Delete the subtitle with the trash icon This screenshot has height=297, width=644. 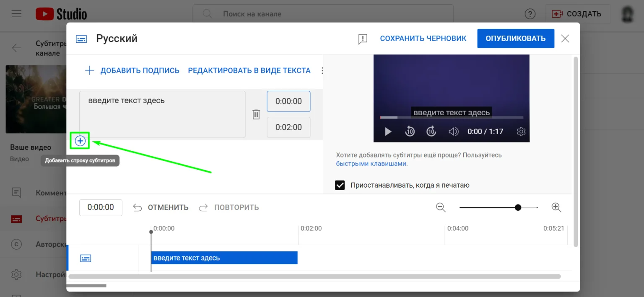coord(256,114)
